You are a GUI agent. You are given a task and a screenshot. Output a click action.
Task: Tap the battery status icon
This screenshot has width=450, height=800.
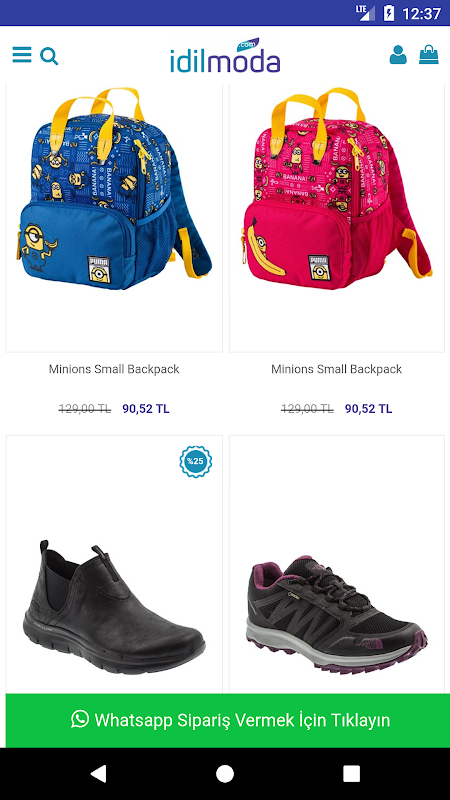(389, 13)
